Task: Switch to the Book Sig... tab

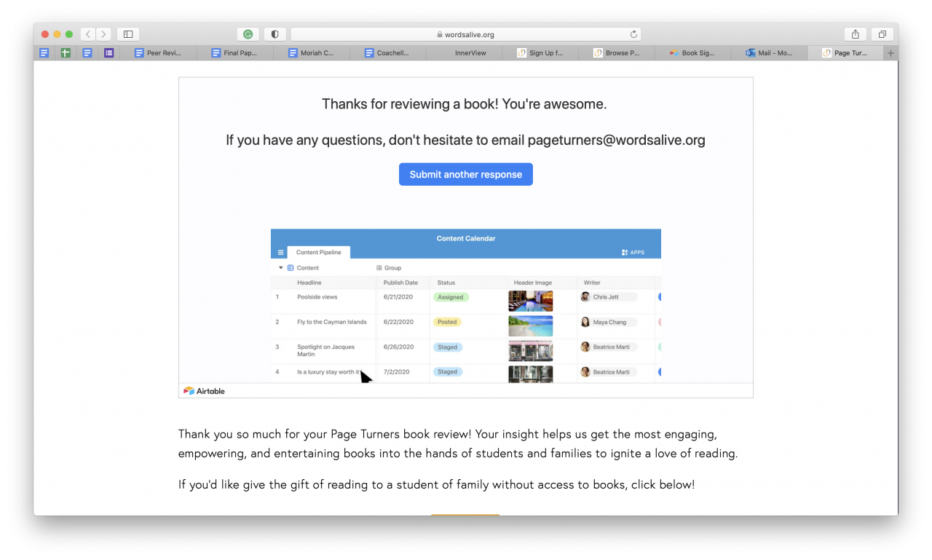Action: [693, 53]
